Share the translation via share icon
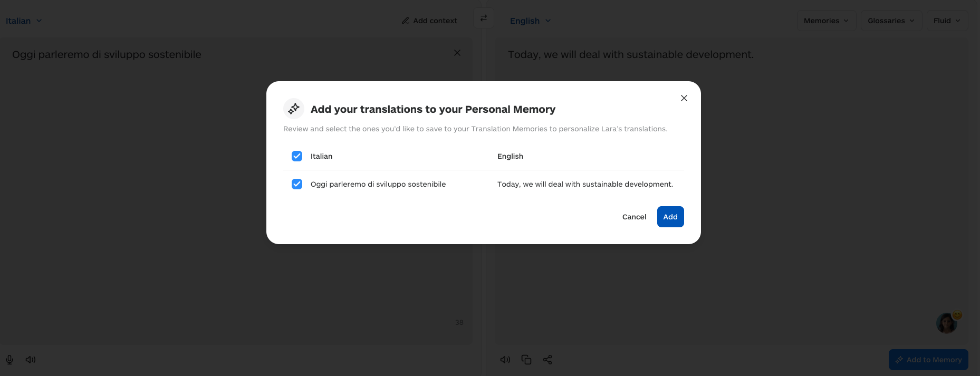The image size is (980, 376). click(x=547, y=360)
